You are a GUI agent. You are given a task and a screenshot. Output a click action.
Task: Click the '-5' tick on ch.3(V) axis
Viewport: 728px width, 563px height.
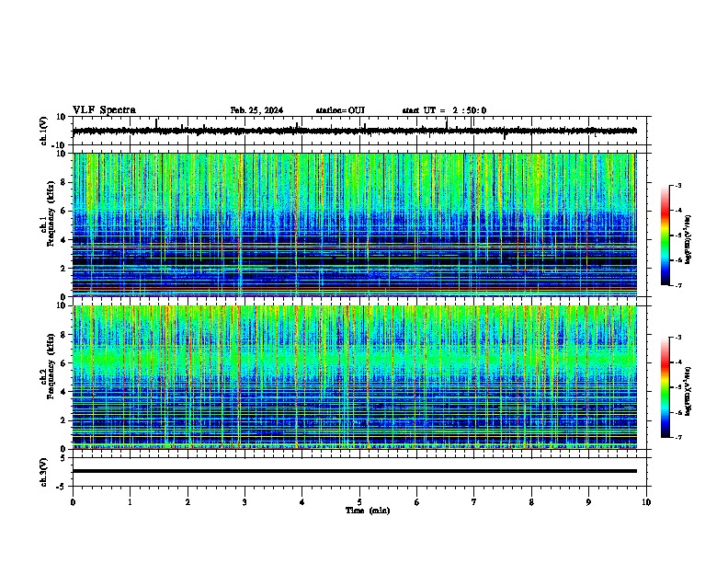point(62,487)
